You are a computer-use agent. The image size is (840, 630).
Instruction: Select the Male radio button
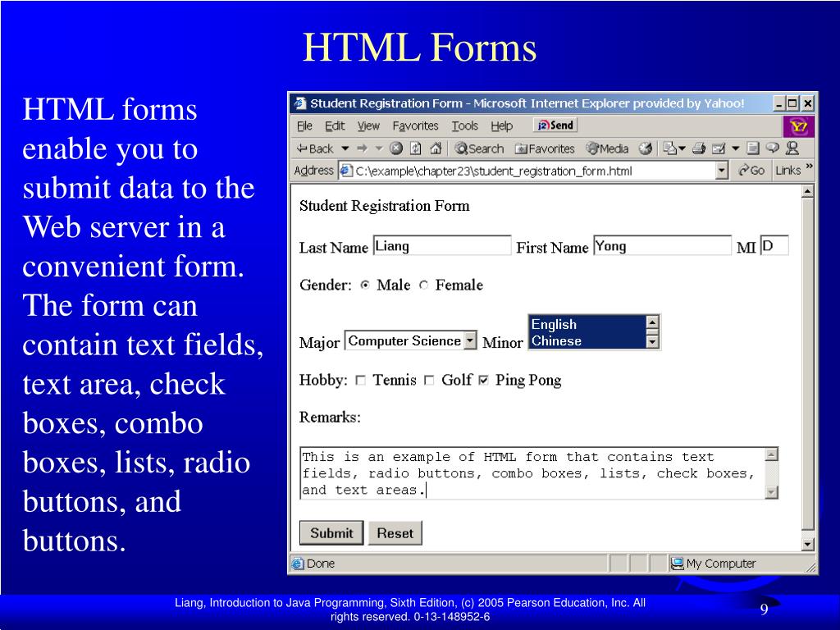point(365,285)
